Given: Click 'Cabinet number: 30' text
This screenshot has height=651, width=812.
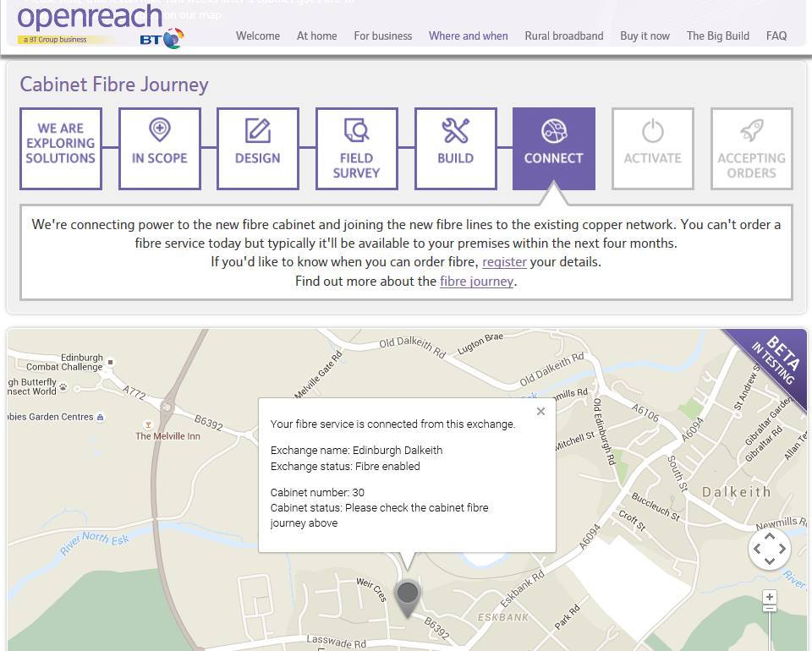Looking at the screenshot, I should point(317,492).
